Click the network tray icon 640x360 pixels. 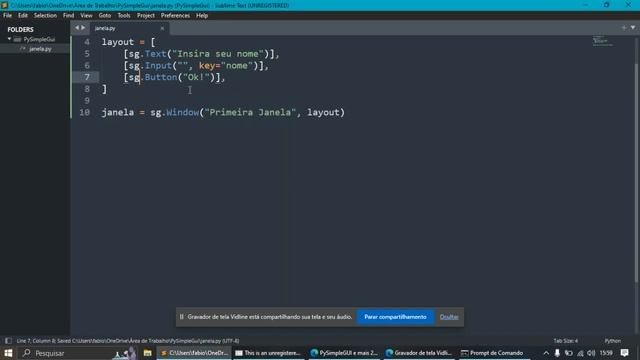click(580, 353)
